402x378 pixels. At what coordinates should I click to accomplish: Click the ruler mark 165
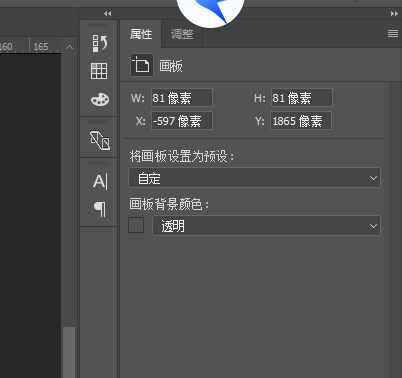pyautogui.click(x=41, y=47)
